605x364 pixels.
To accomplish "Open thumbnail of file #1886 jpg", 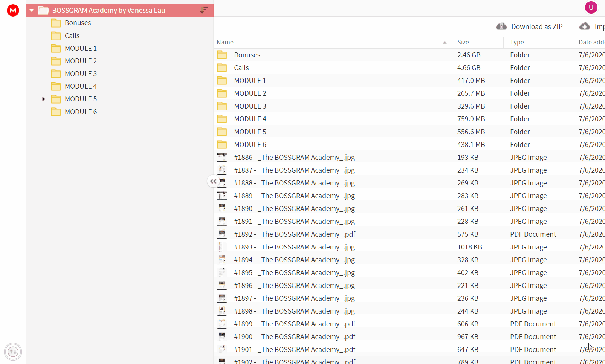I will coord(222,158).
